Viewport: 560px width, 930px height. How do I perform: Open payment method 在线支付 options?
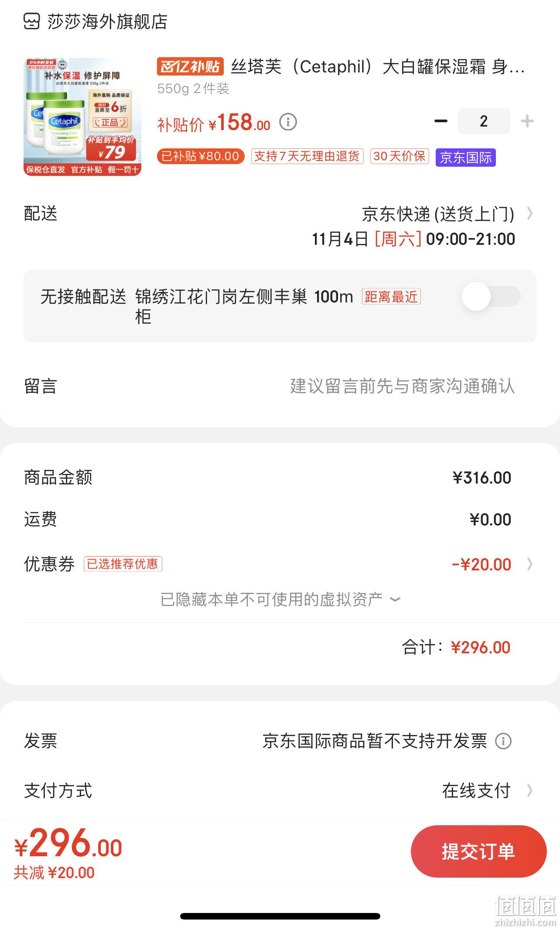click(x=487, y=790)
